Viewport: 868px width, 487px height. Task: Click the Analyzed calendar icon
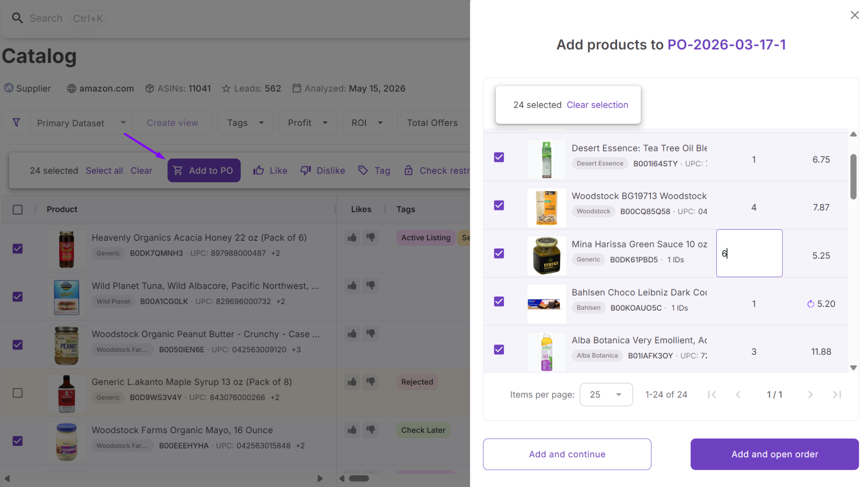tap(297, 88)
